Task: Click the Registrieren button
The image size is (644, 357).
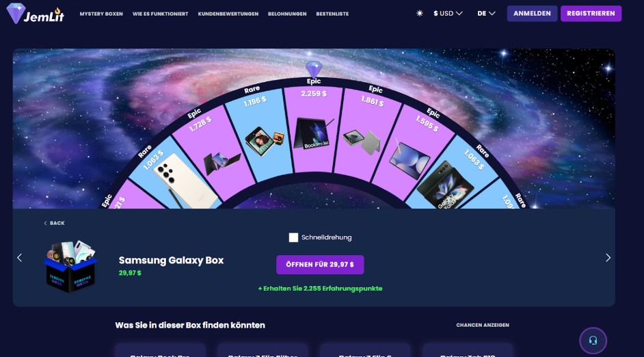Action: pyautogui.click(x=591, y=13)
